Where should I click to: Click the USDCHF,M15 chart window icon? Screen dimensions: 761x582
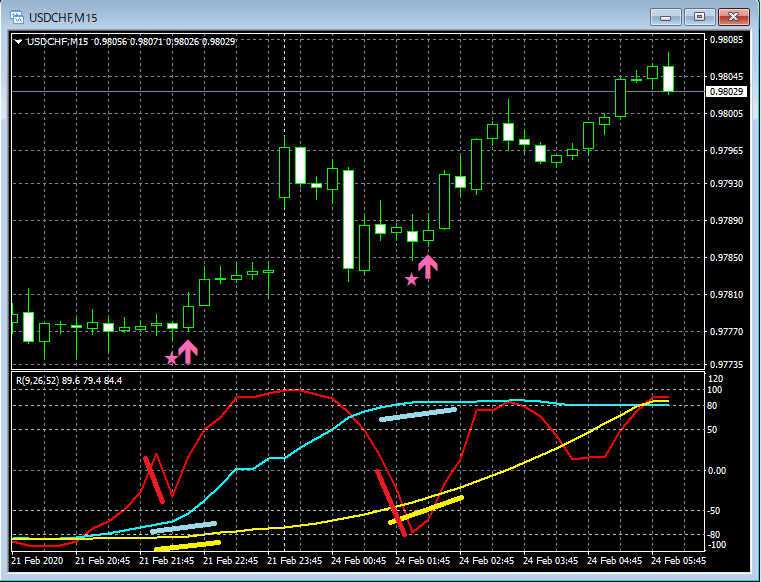(x=17, y=18)
